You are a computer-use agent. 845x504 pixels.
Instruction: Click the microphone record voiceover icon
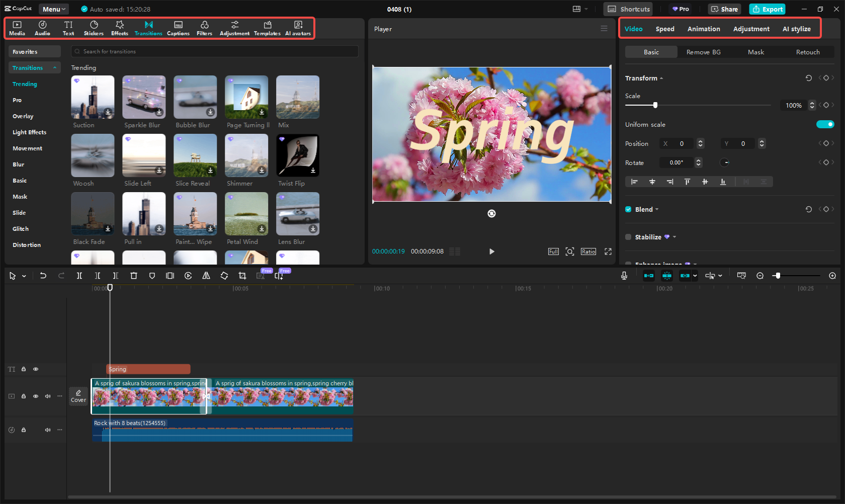(x=624, y=276)
